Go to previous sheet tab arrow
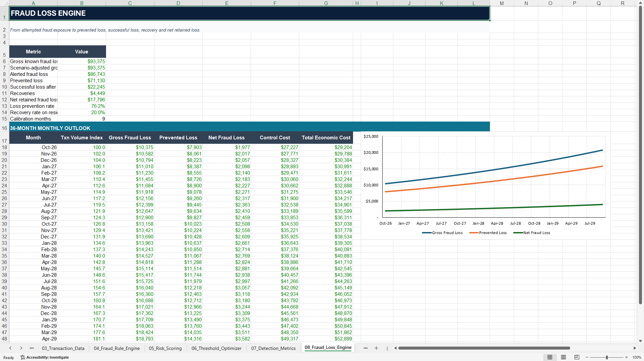 tap(10, 348)
